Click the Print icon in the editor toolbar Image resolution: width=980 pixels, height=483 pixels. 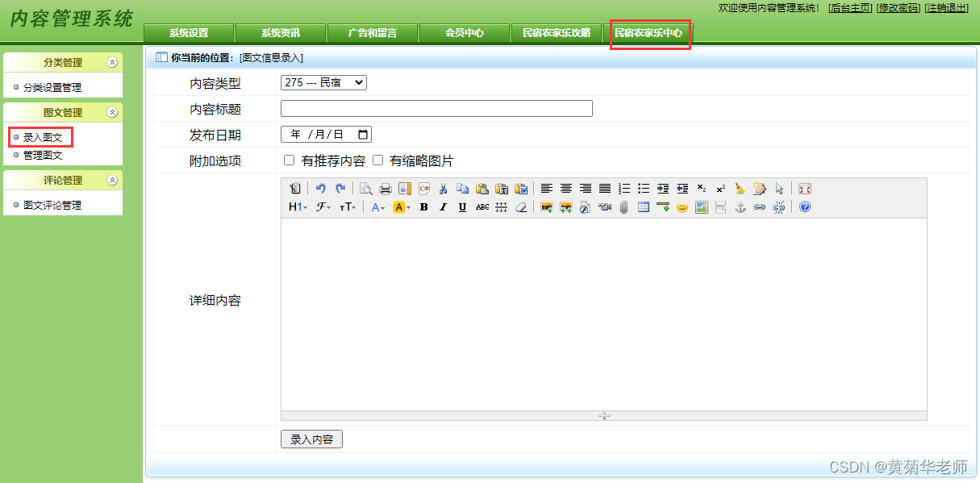[x=387, y=188]
